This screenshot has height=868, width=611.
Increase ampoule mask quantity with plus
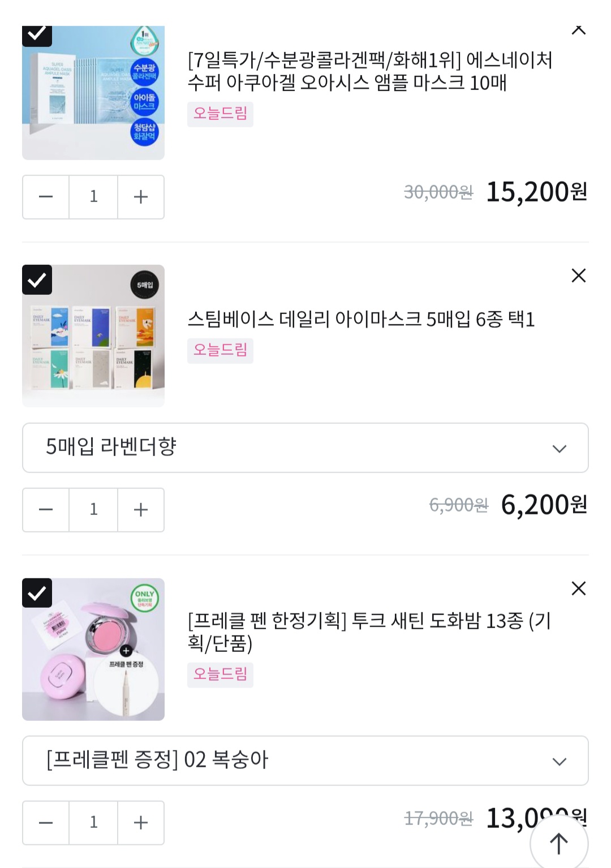[x=141, y=197]
